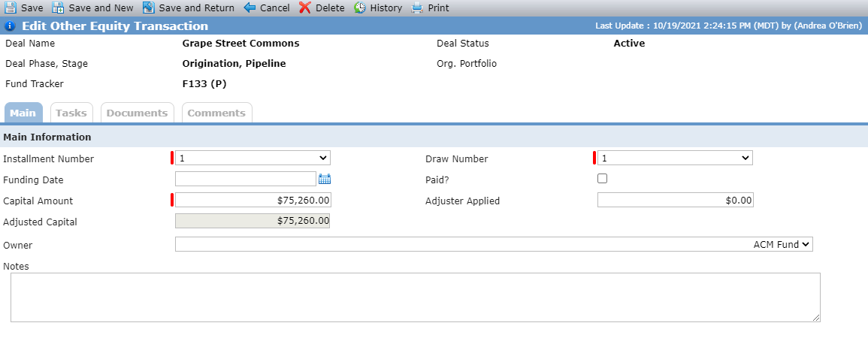Viewport: 868px width, 338px height.
Task: Click the red X Delete icon
Action: [x=305, y=8]
